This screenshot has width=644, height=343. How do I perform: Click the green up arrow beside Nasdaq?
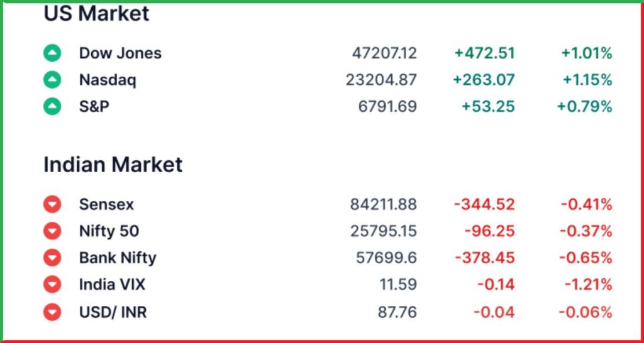coord(52,80)
